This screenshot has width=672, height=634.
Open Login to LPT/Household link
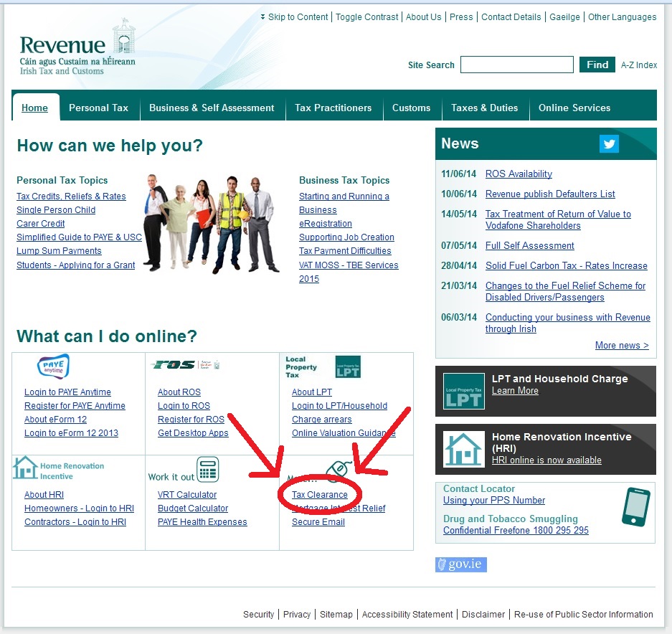pyautogui.click(x=339, y=405)
